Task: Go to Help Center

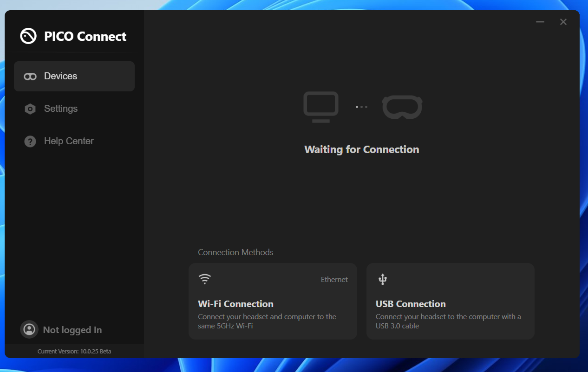Action: point(74,141)
